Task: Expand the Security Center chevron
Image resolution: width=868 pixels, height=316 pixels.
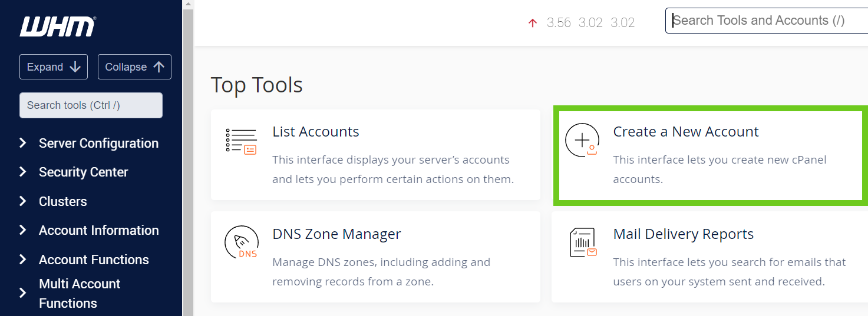Action: (x=23, y=172)
